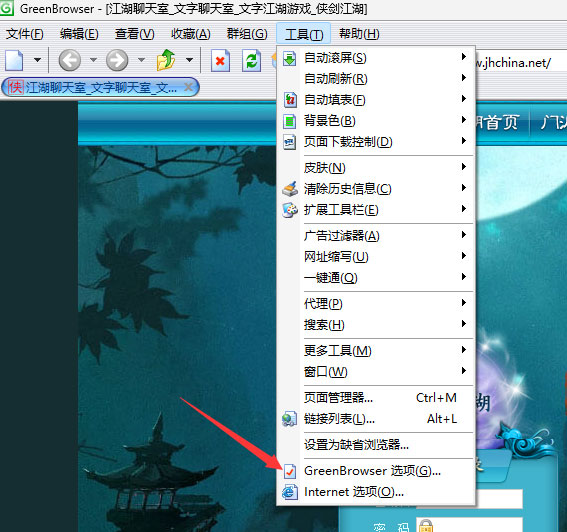567x532 pixels.
Task: Open 页面下载控制(D) menu entry
Action: 376,141
